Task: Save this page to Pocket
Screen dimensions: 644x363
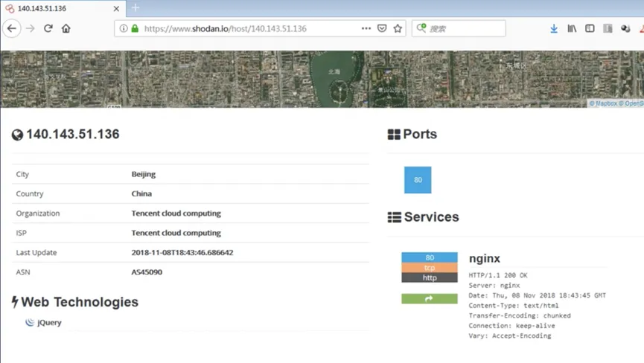Action: pyautogui.click(x=382, y=28)
